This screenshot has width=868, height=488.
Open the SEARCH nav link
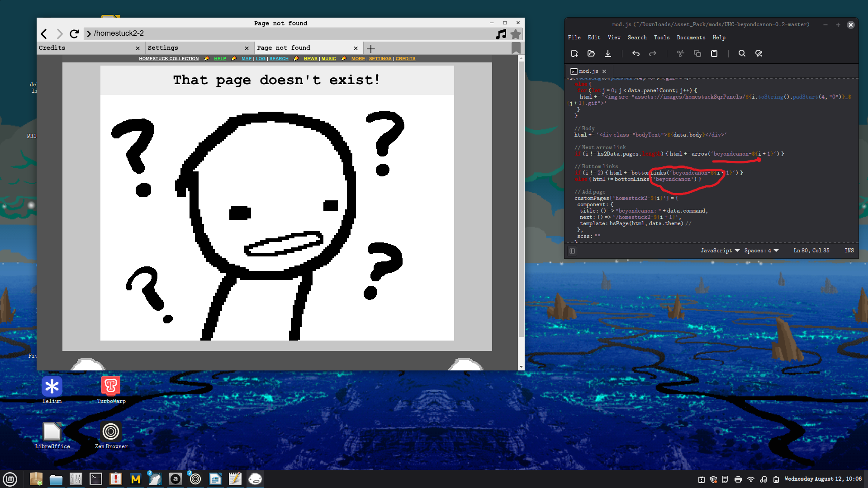coord(279,59)
